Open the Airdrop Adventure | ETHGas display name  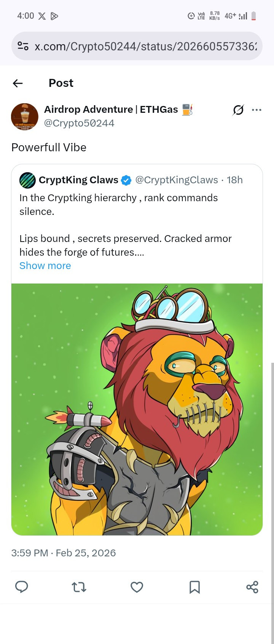click(x=111, y=109)
